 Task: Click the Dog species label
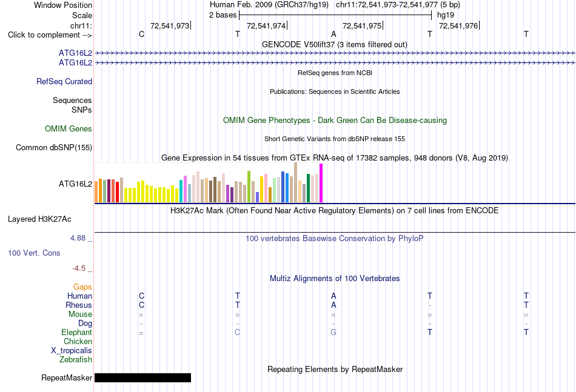[x=85, y=324]
